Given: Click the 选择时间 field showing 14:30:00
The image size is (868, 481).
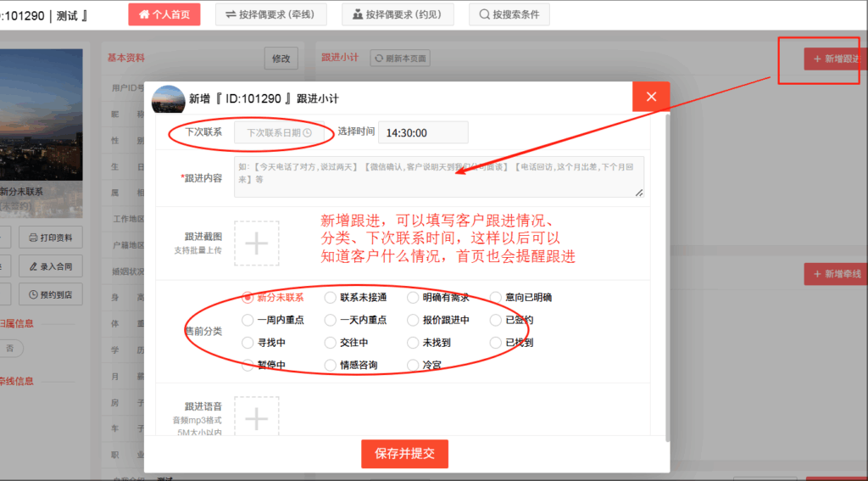Looking at the screenshot, I should click(423, 133).
